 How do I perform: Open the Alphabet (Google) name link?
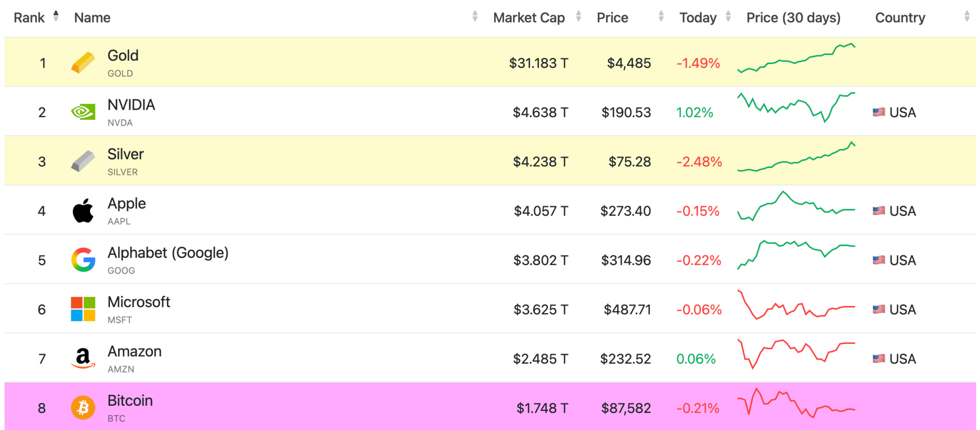point(168,253)
